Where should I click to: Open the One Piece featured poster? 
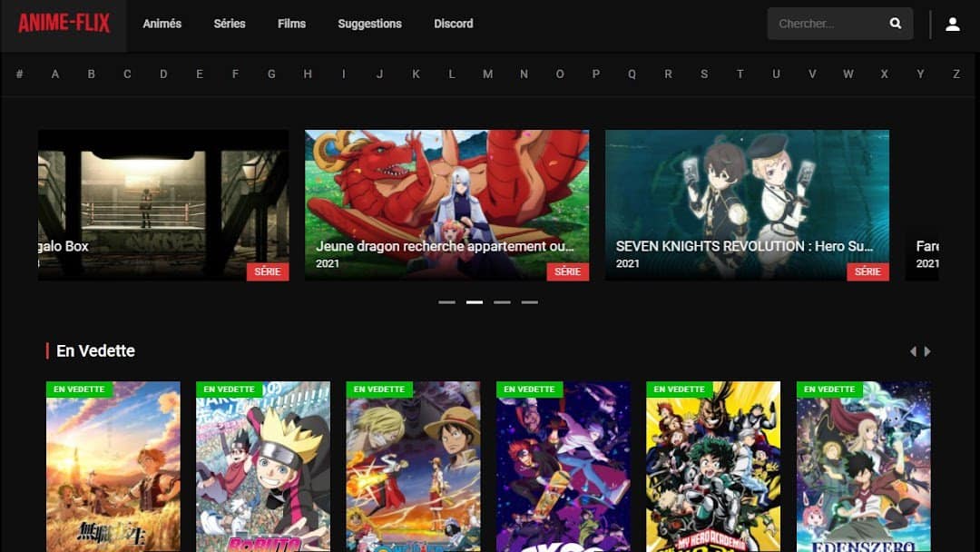tap(413, 467)
